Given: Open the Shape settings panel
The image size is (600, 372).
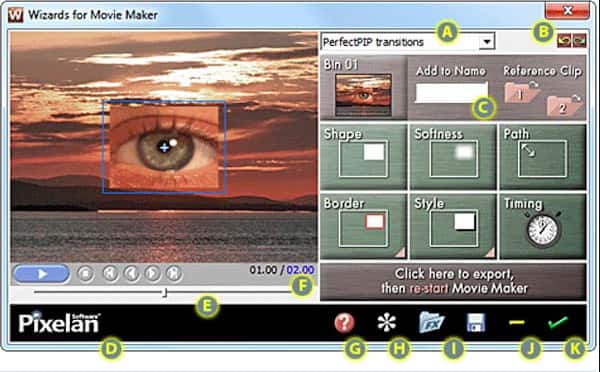Looking at the screenshot, I should (363, 157).
